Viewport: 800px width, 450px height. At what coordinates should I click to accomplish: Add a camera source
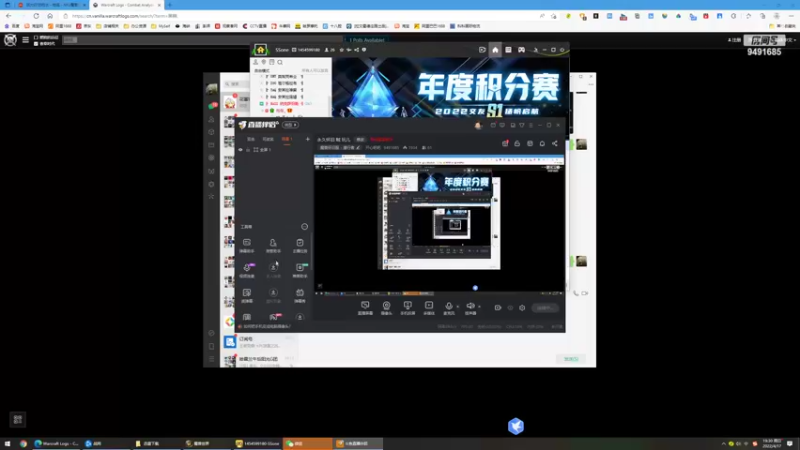coord(387,308)
